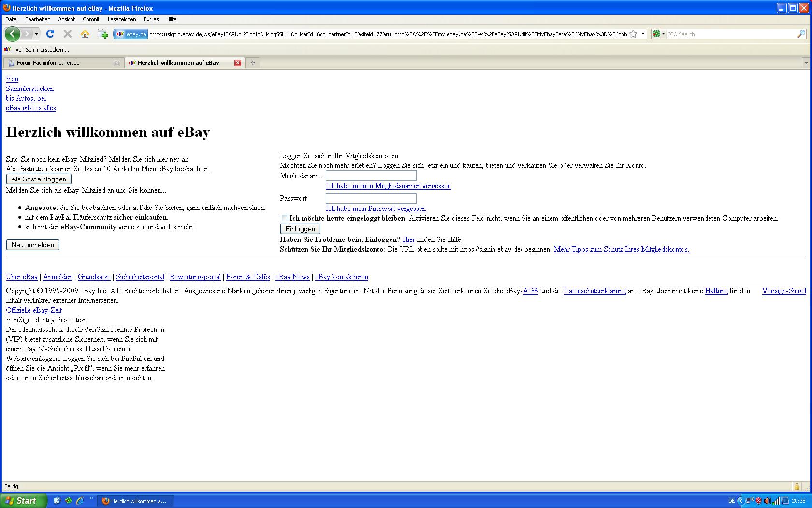Open the list all tabs dropdown
Screen dimensions: 812x508
coord(806,63)
